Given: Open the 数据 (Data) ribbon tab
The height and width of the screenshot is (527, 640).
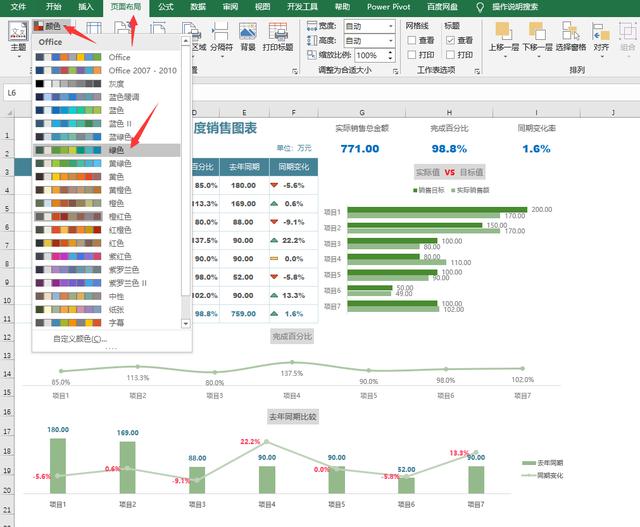Looking at the screenshot, I should [198, 6].
